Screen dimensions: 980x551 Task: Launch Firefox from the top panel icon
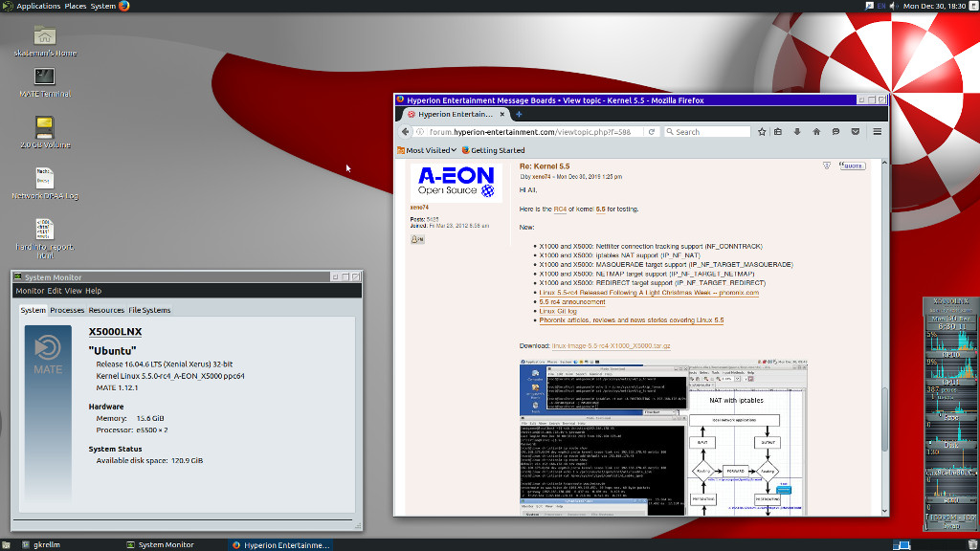point(123,6)
